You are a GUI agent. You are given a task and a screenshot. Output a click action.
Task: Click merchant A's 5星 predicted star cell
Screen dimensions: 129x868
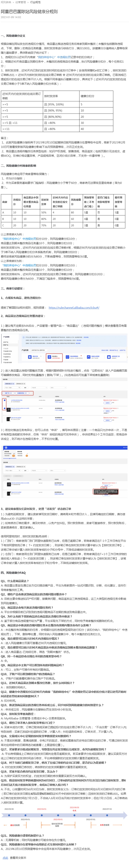89,213
